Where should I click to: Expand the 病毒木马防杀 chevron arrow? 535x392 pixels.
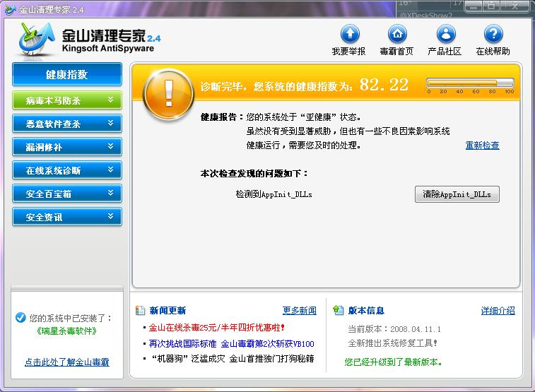click(110, 100)
